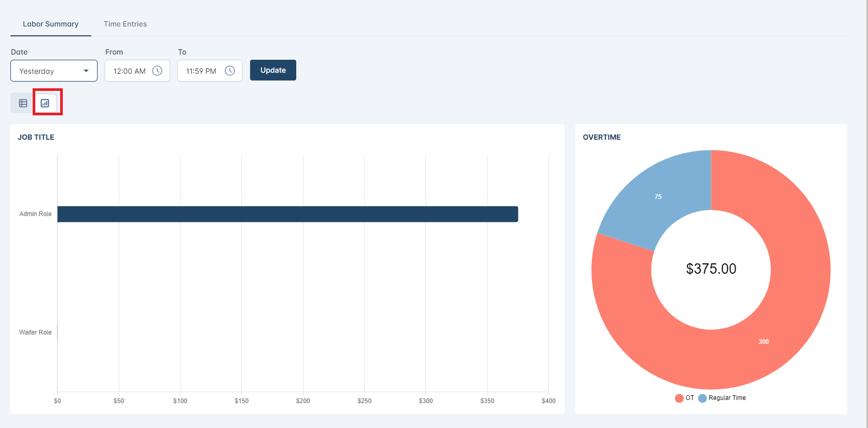Switch to table view icon

pos(23,103)
